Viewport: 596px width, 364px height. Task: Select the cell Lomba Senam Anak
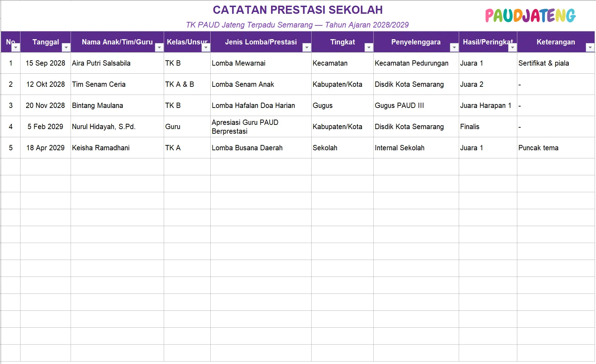(x=261, y=84)
